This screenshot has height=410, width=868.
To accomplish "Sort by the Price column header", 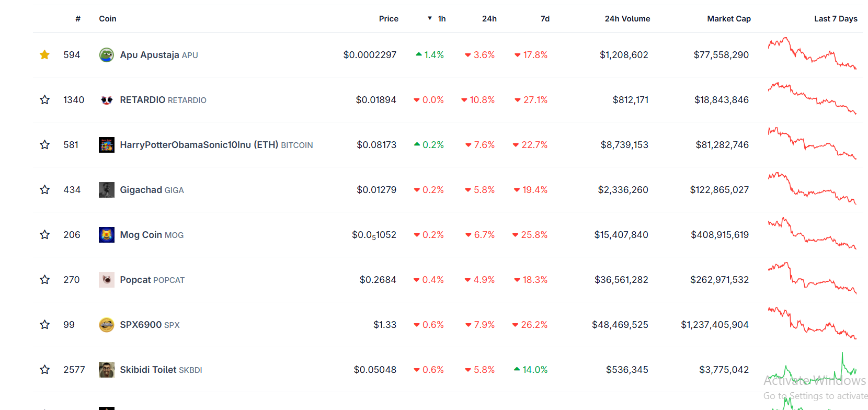I will point(389,19).
